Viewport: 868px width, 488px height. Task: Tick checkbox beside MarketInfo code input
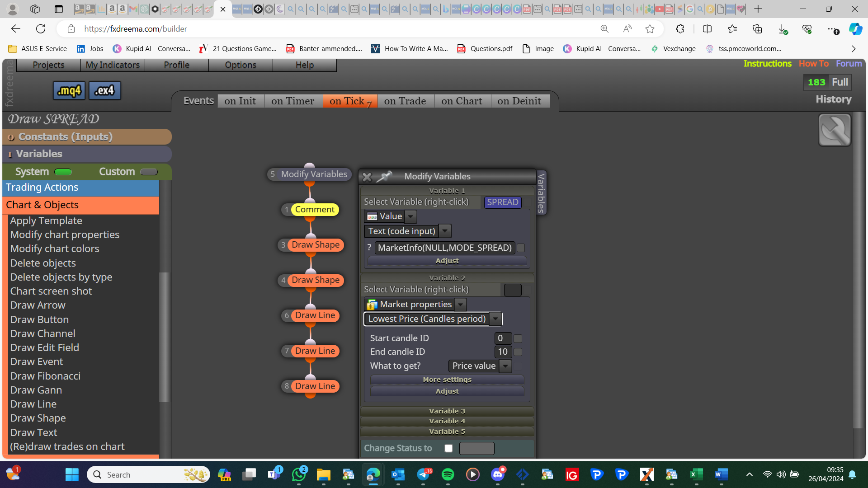pos(521,248)
